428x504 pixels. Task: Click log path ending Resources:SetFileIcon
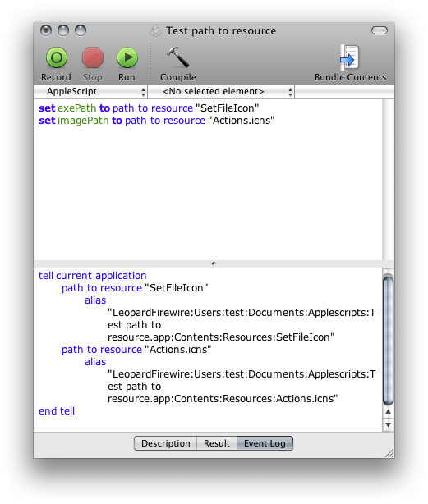coord(242,325)
